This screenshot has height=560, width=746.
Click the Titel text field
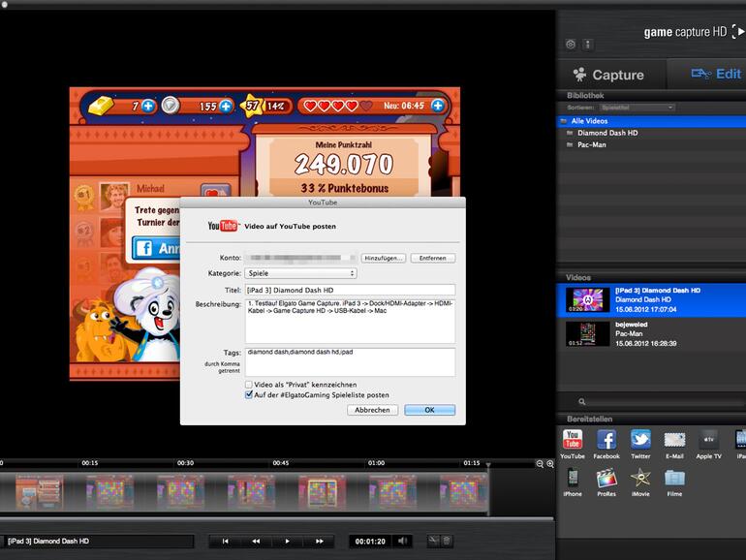349,290
